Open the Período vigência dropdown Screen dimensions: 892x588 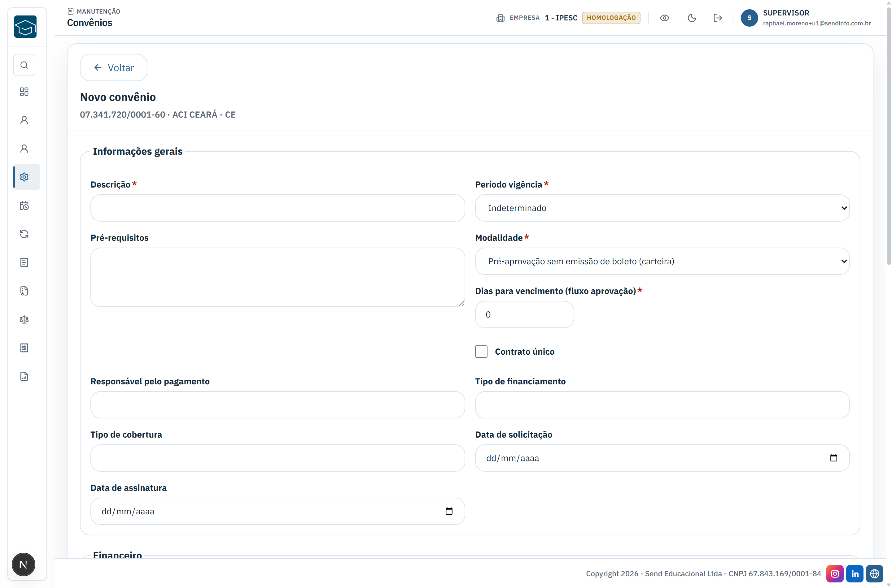(x=662, y=208)
